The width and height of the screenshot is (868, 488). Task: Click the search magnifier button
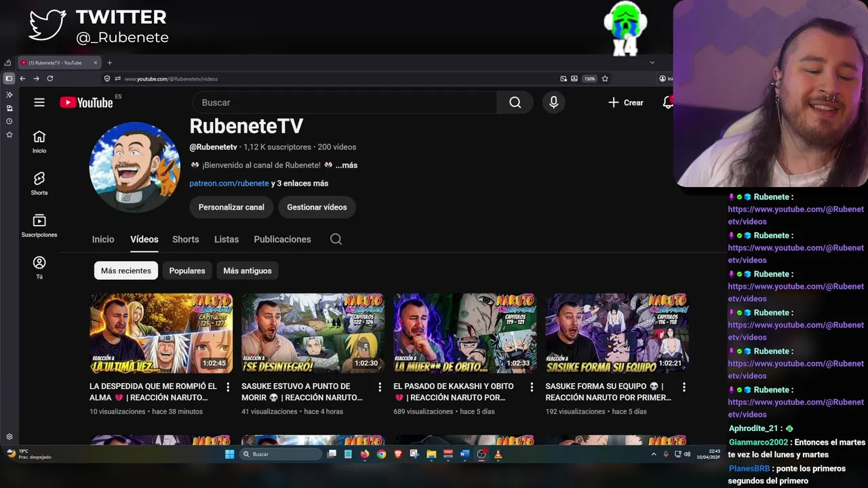515,102
